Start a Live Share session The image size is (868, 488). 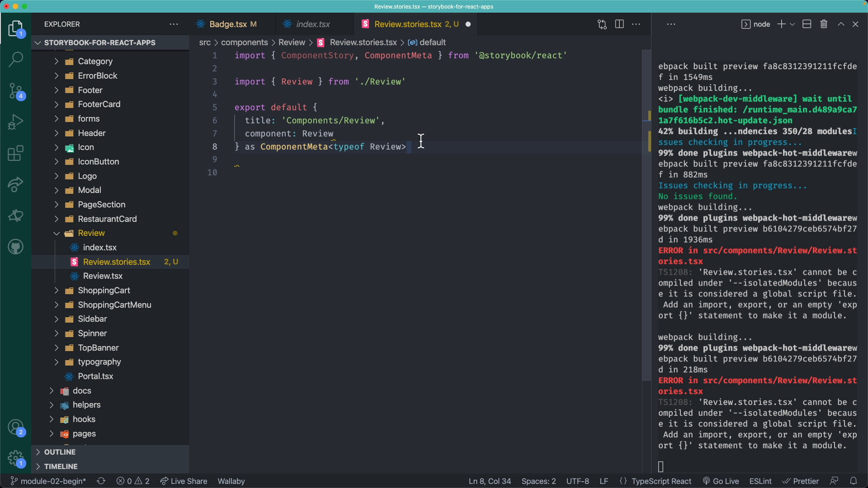(183, 481)
